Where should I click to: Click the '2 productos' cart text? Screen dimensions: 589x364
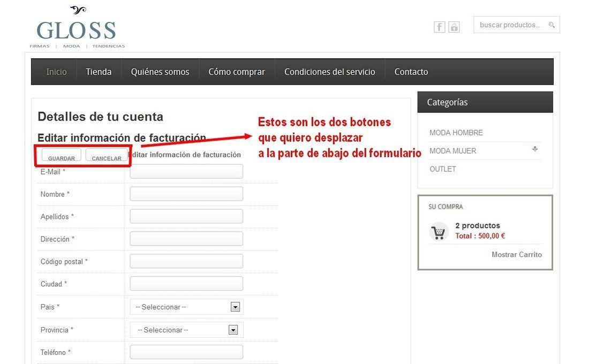(478, 225)
